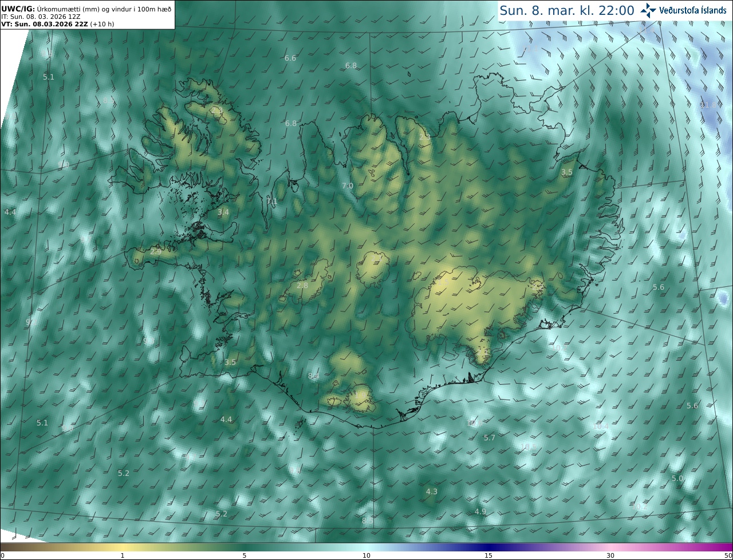Click the '0' tick on the color scale
The image size is (733, 560).
point(2,555)
